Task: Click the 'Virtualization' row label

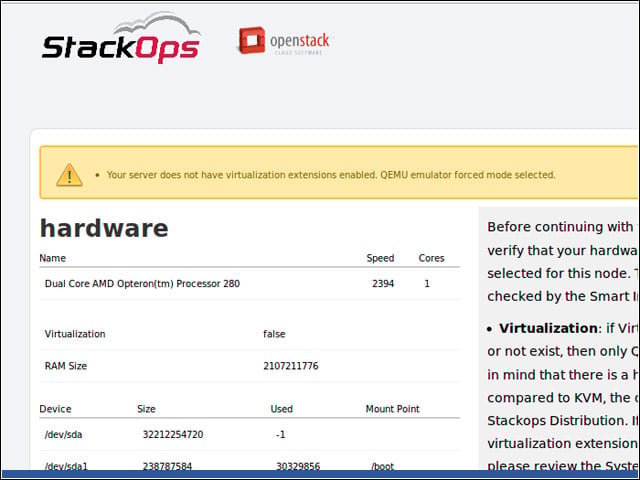Action: tap(75, 334)
